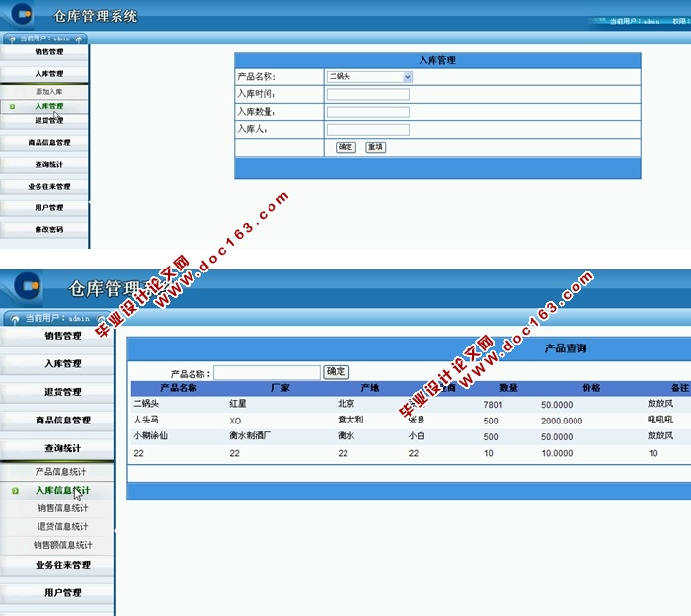Click the 价格 column header
The height and width of the screenshot is (616, 691).
pos(591,388)
